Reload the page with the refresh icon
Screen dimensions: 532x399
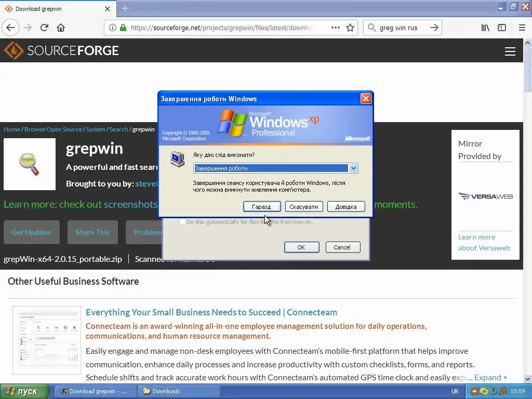click(44, 28)
